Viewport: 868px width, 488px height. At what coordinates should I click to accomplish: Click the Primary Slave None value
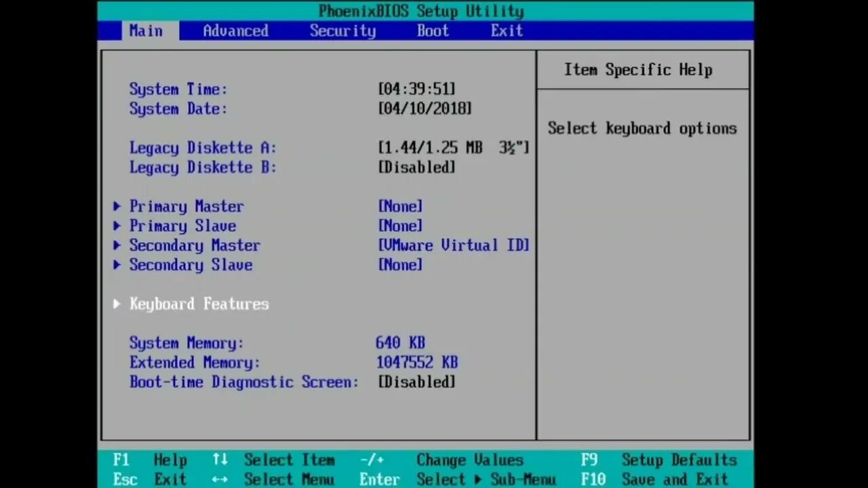click(x=400, y=226)
